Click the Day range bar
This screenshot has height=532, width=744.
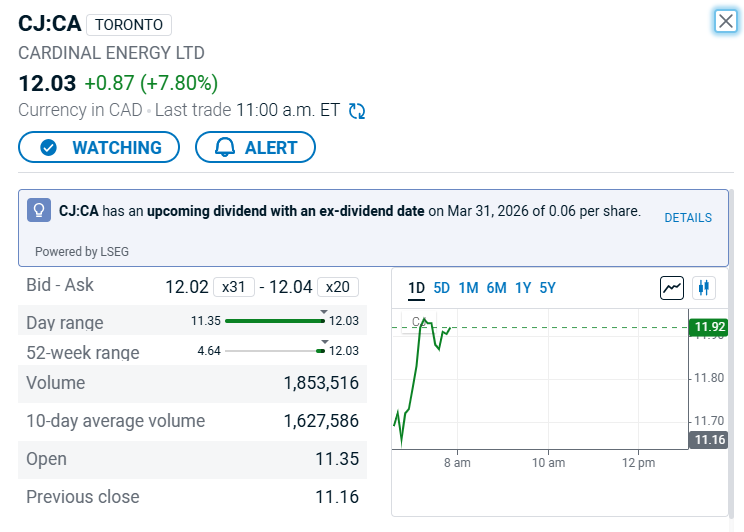click(275, 321)
